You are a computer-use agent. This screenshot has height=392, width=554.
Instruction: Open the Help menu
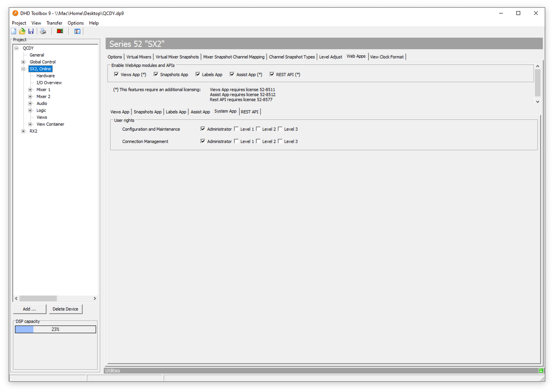coord(94,23)
